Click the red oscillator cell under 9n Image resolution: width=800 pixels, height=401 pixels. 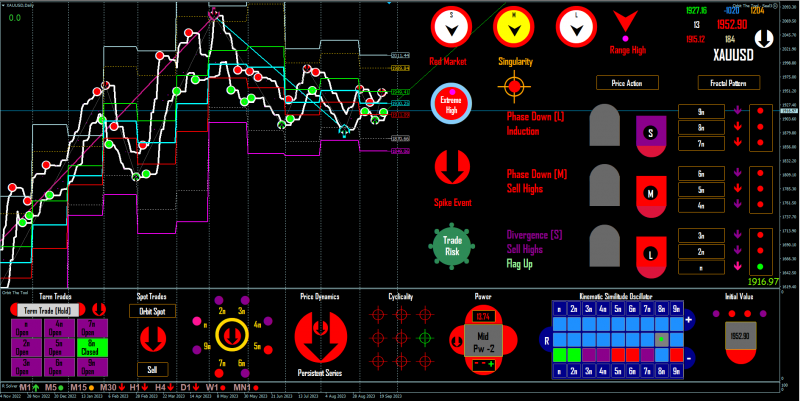point(677,355)
